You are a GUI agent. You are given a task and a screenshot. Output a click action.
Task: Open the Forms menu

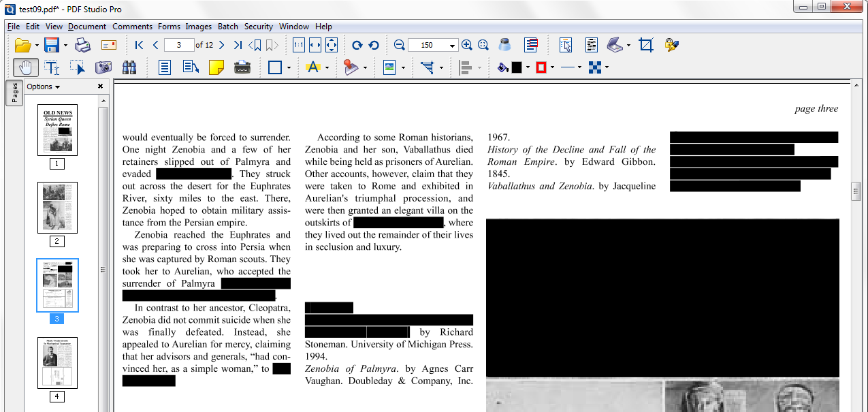pos(168,26)
